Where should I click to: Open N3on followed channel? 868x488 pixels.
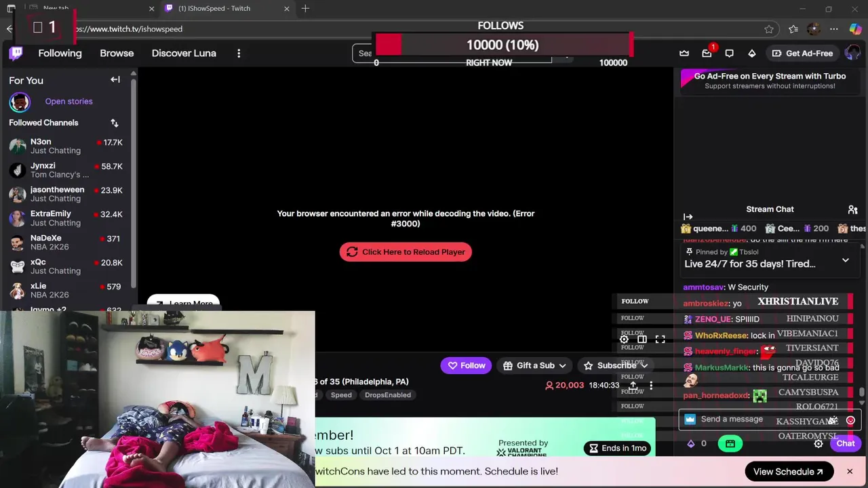(66, 146)
